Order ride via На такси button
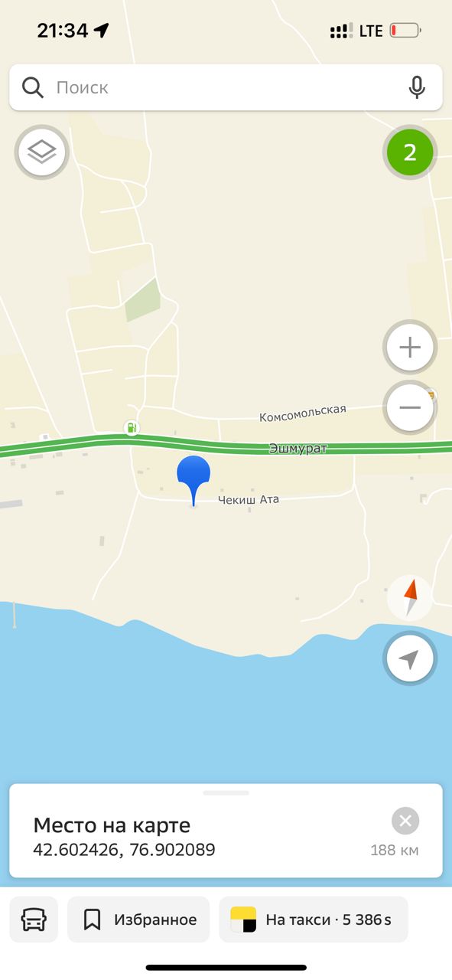452x980 pixels. tap(314, 920)
